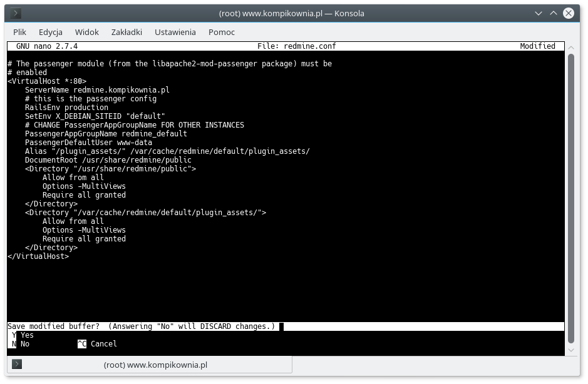Open the Widok menu
588x384 pixels.
pyautogui.click(x=86, y=33)
